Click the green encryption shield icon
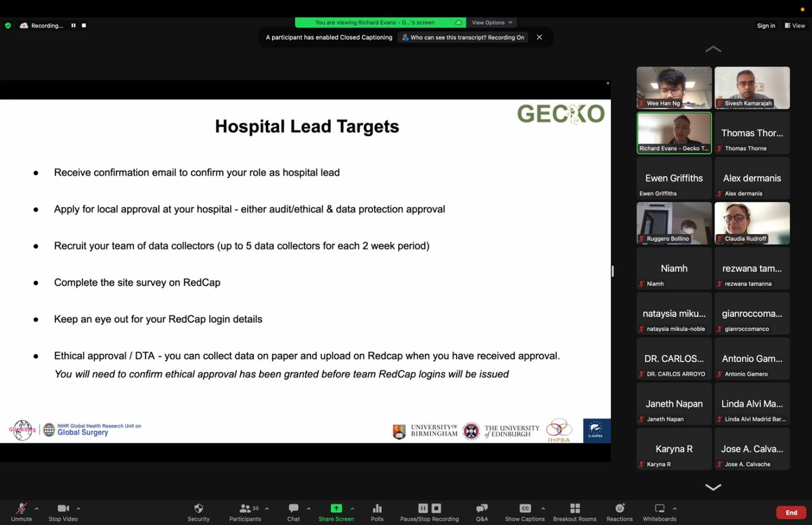 (8, 26)
